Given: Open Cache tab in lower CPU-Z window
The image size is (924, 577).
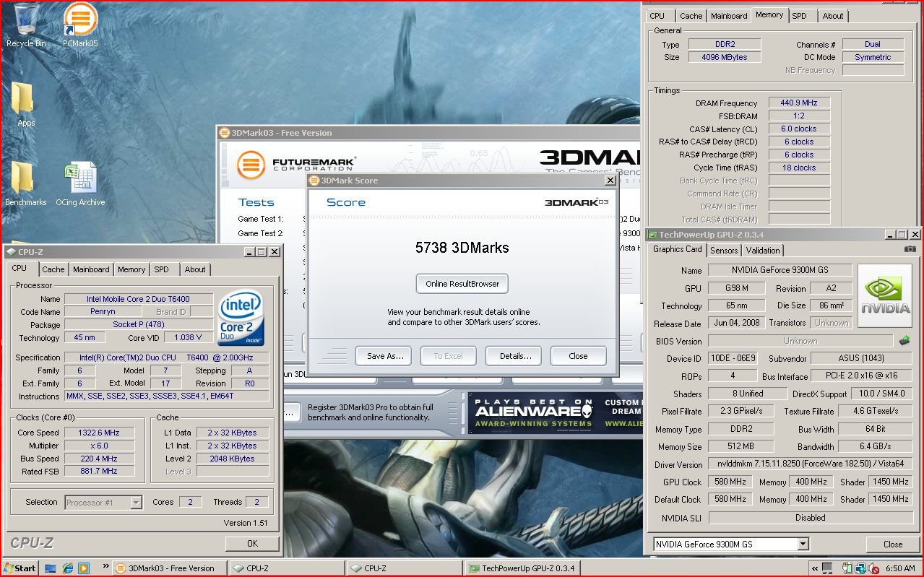Looking at the screenshot, I should pyautogui.click(x=53, y=269).
